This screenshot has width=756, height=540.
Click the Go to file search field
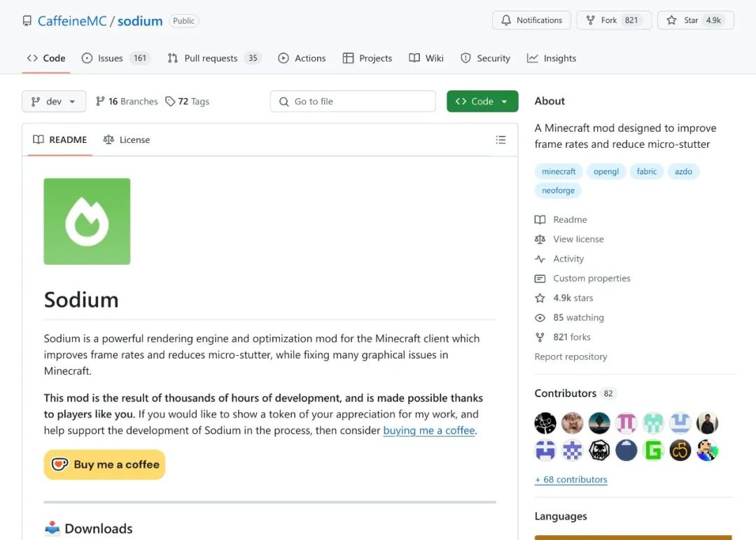[353, 102]
